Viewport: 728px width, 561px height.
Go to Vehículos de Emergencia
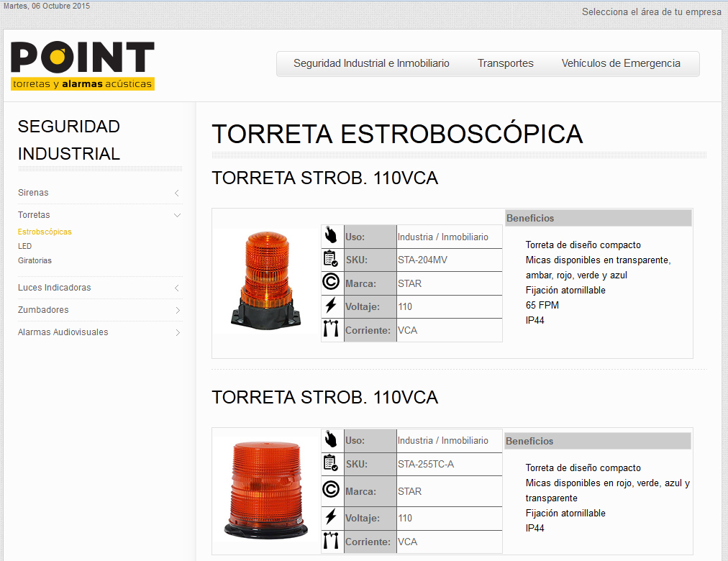tap(621, 63)
